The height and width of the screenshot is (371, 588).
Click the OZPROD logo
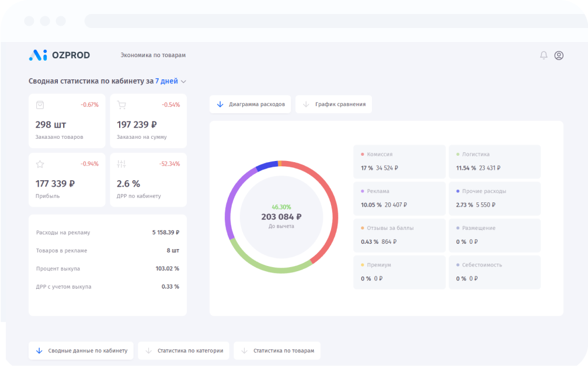click(x=60, y=55)
